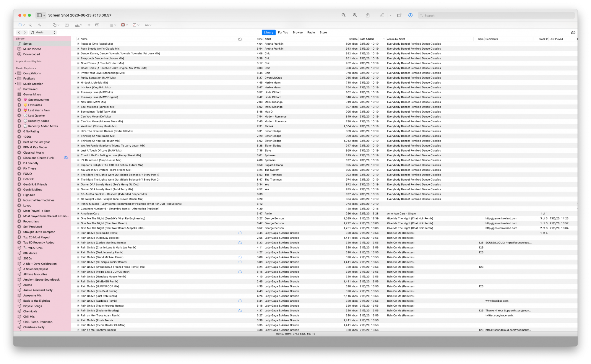Uncheck the checkbox for Rock Steady track

(78, 49)
